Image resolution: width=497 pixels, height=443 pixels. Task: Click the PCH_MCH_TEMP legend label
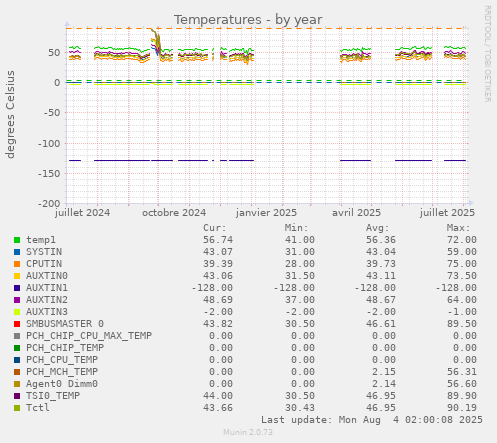pos(62,372)
